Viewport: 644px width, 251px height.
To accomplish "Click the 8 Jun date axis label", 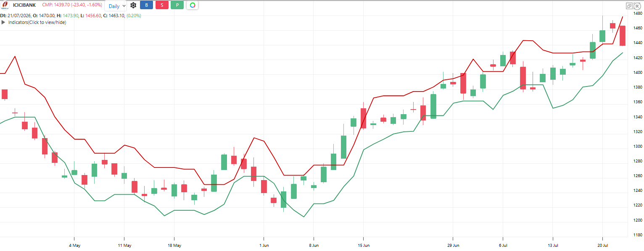I will point(314,245).
